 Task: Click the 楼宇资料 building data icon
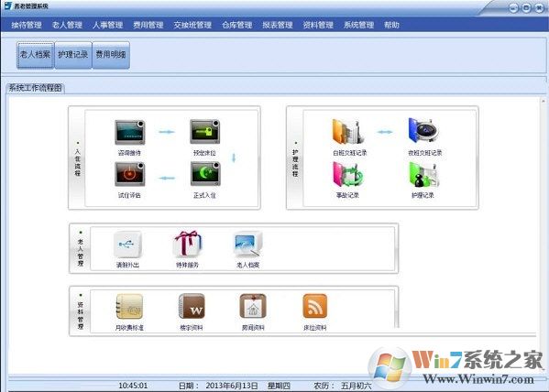pos(192,306)
